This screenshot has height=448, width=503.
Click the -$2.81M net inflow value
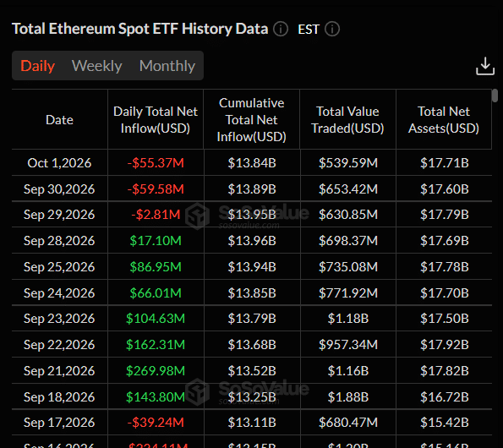(x=156, y=214)
